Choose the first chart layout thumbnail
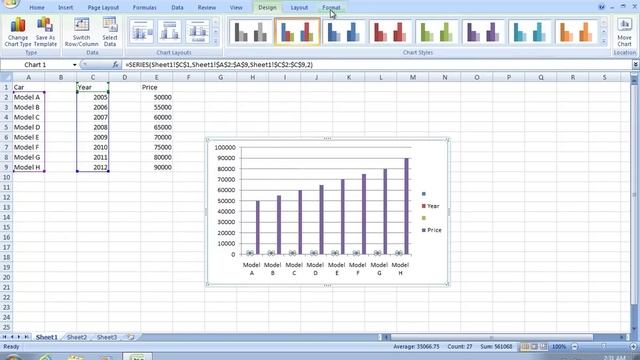Screen dimensions: 640x360 point(141,31)
